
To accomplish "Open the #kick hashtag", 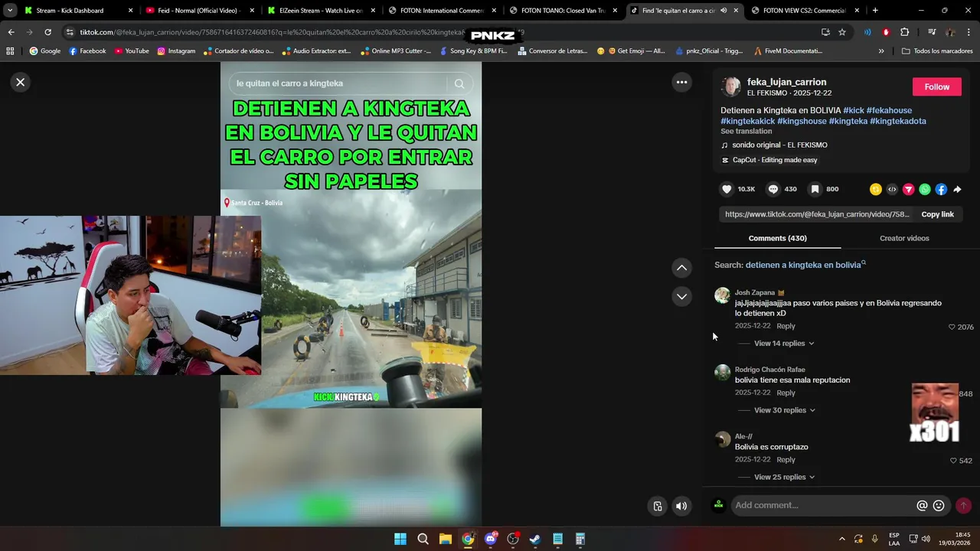I will [x=854, y=110].
